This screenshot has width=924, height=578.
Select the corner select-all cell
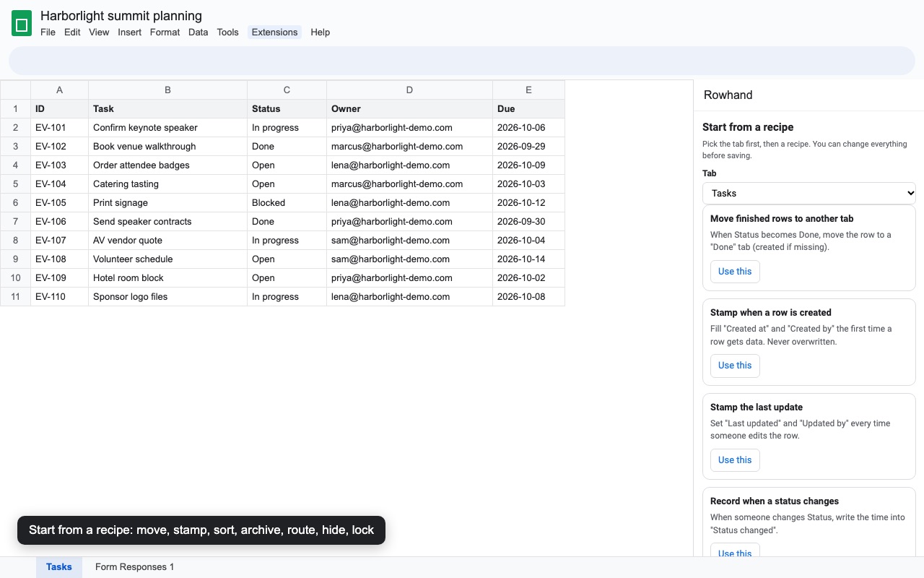point(15,90)
